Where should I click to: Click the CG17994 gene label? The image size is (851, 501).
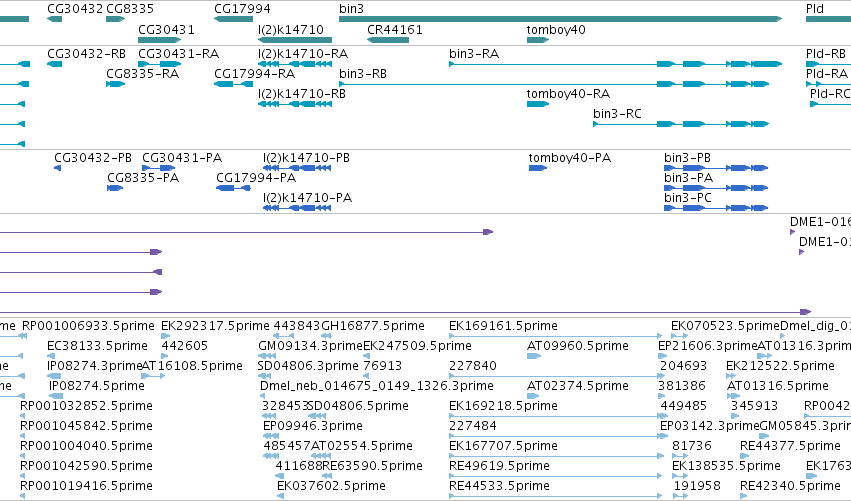tap(242, 9)
